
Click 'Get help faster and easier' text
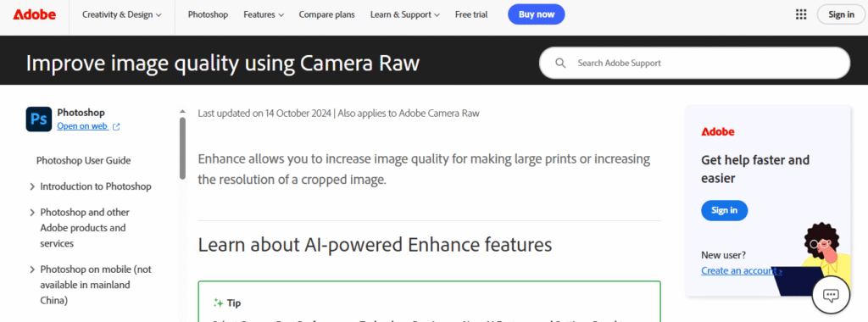click(x=755, y=169)
